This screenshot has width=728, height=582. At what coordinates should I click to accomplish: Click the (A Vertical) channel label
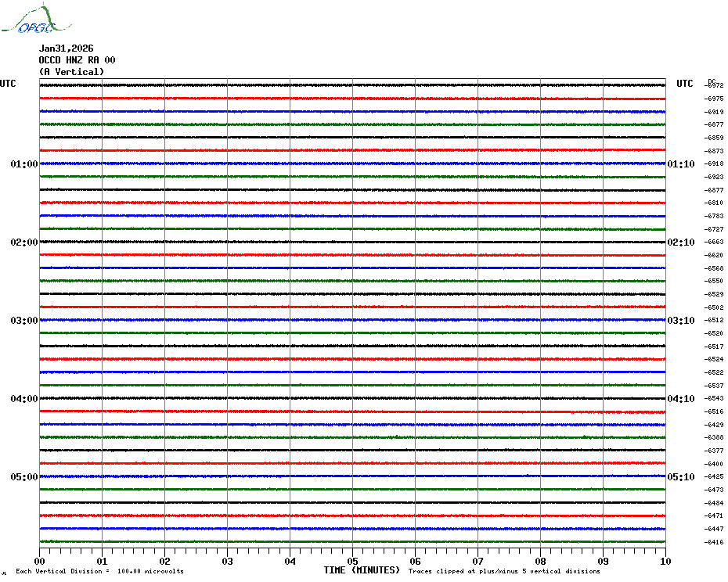pyautogui.click(x=71, y=72)
